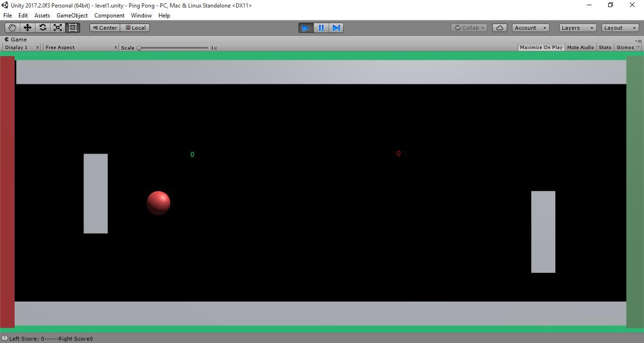Toggle Mute Audio
644x343 pixels.
pyautogui.click(x=580, y=48)
